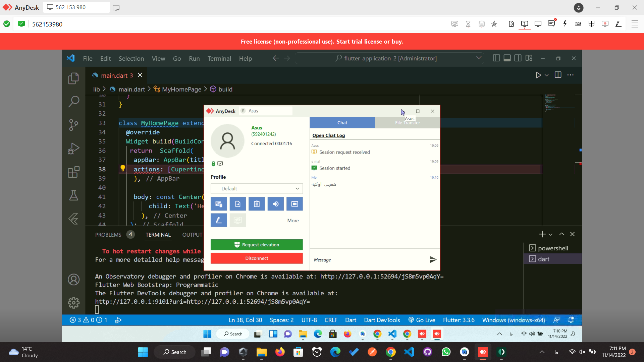The height and width of the screenshot is (362, 644).
Task: Expand the run button options chevron
Action: pyautogui.click(x=547, y=75)
